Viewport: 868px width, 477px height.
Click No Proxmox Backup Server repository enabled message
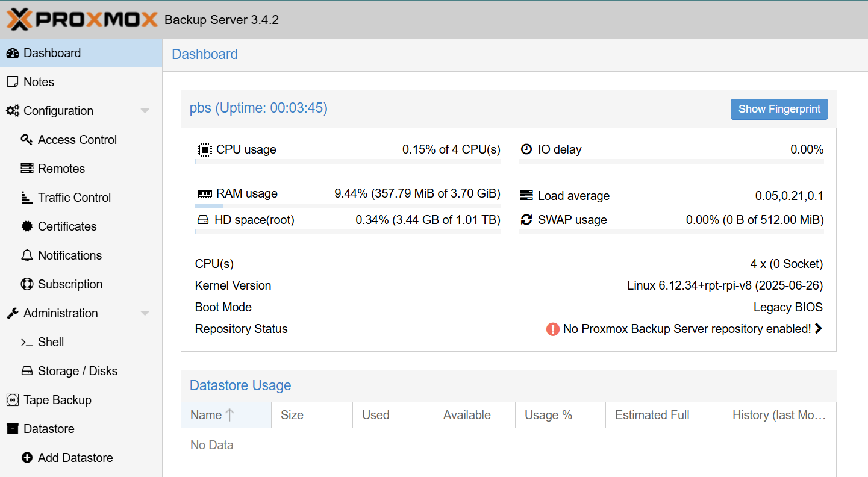pyautogui.click(x=687, y=329)
